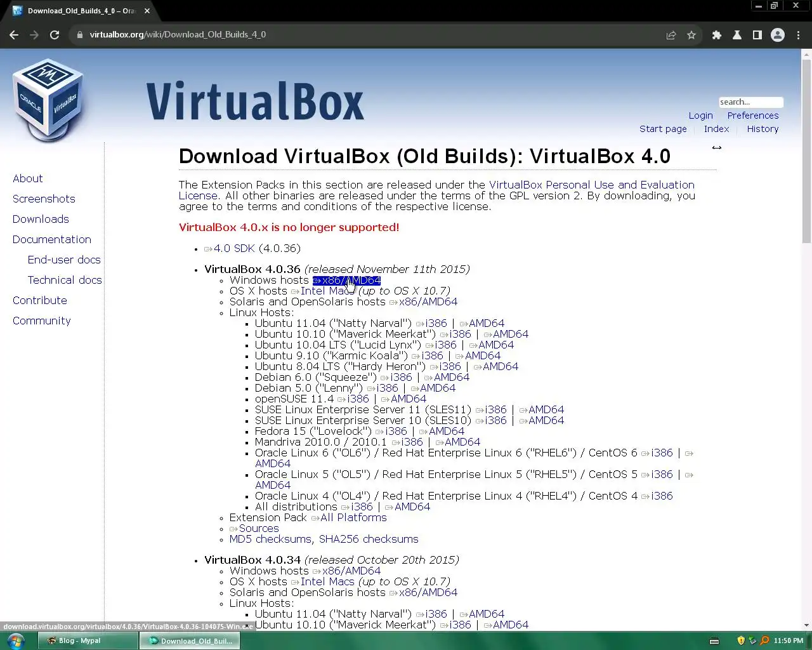The height and width of the screenshot is (650, 812).
Task: Open the History link
Action: tap(763, 129)
